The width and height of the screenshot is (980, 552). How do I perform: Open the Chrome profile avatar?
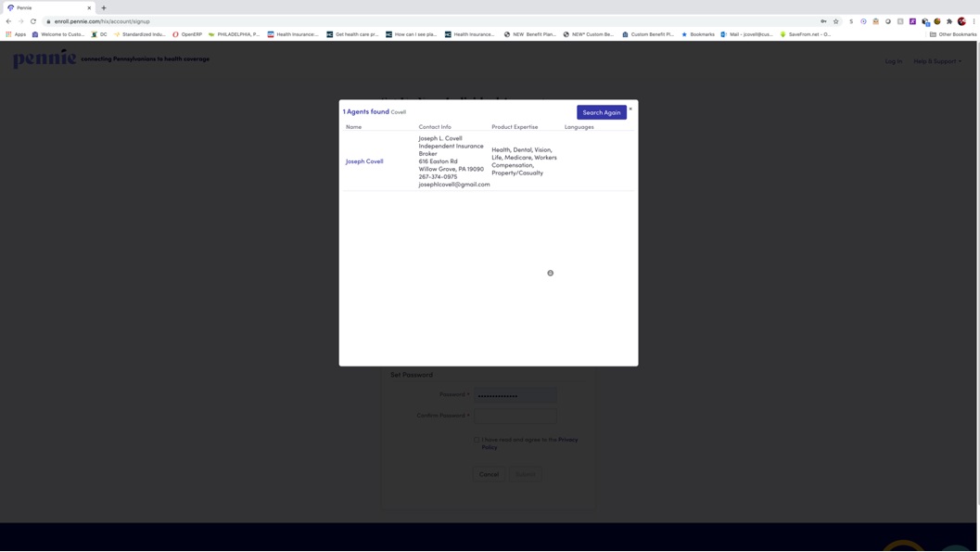[x=961, y=21]
